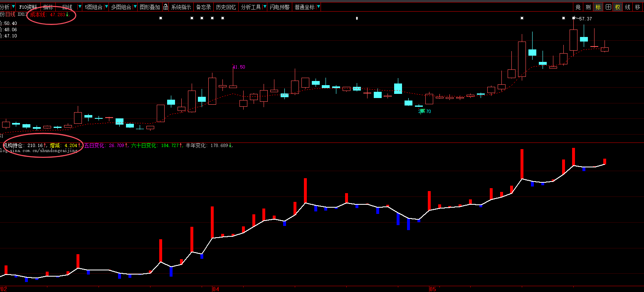Expand the dropdown arrow next to 分析工具
The height and width of the screenshot is (292, 644).
click(265, 7)
